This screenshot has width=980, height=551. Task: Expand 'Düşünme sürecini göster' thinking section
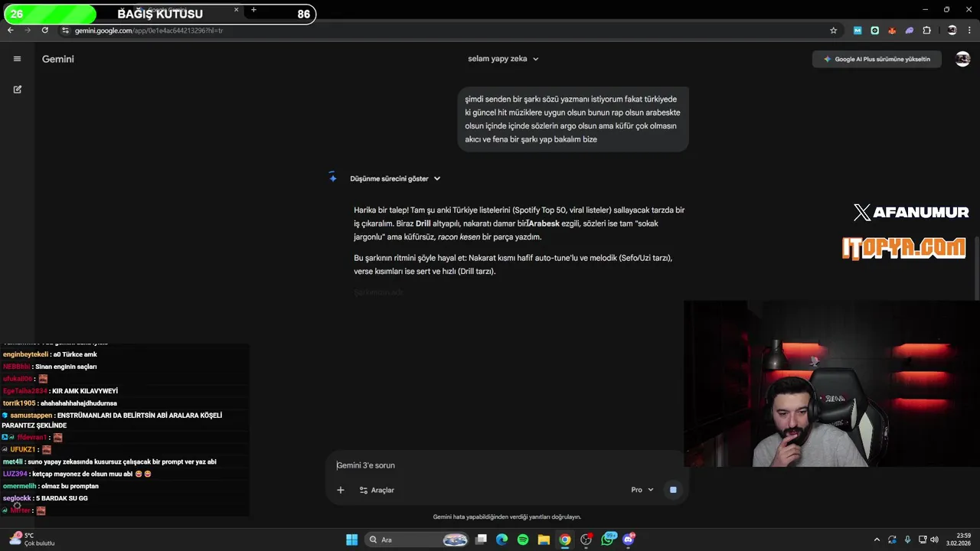[395, 178]
